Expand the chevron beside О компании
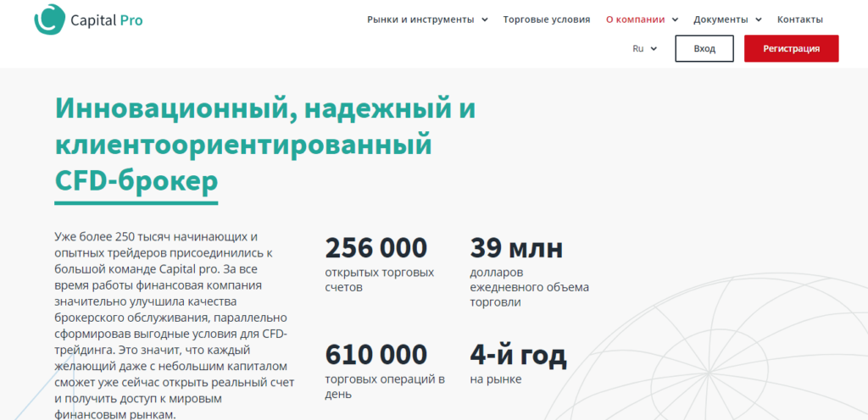868x420 pixels. [675, 19]
